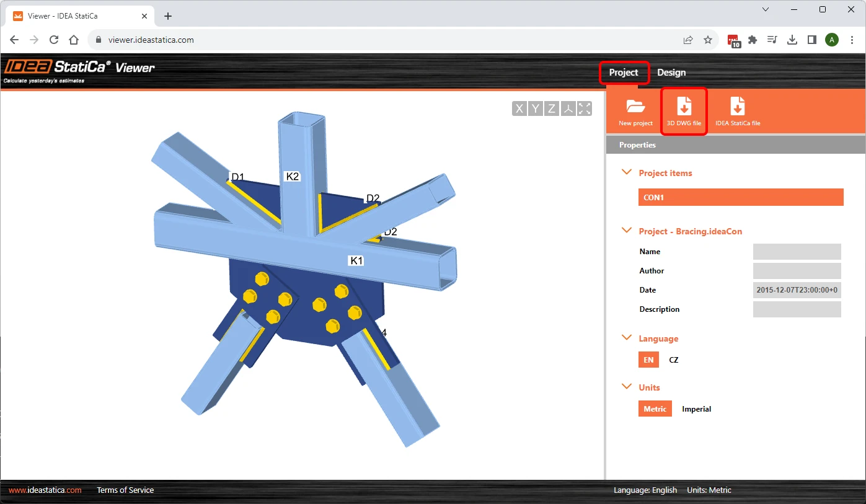Image resolution: width=866 pixels, height=504 pixels.
Task: Open the Project tab
Action: [624, 73]
